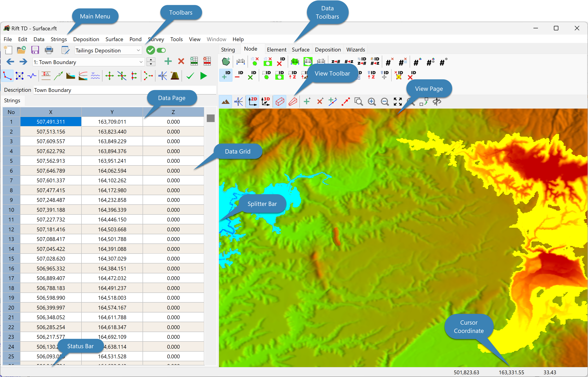
Task: Click the print icon in toolbar
Action: pyautogui.click(x=49, y=50)
